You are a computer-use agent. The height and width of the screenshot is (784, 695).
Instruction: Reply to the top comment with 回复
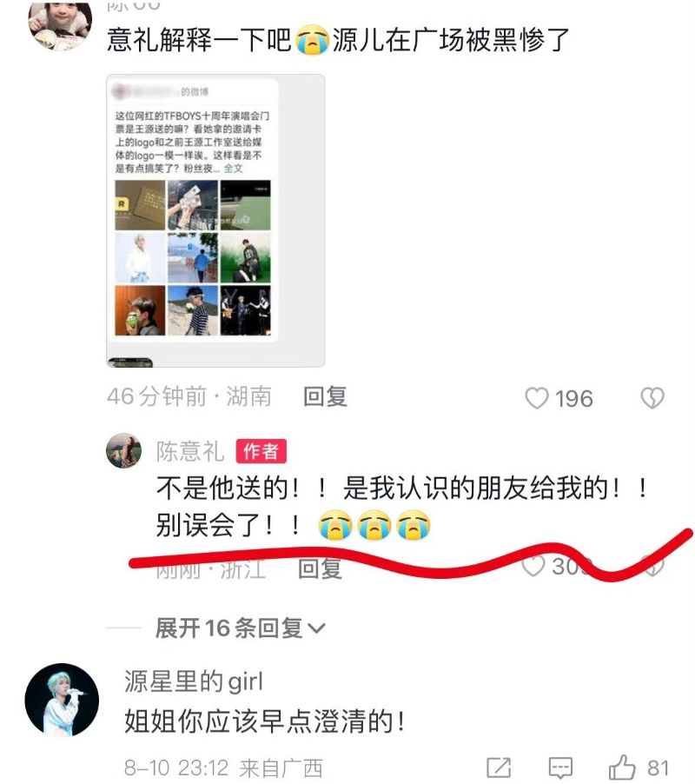tap(325, 397)
